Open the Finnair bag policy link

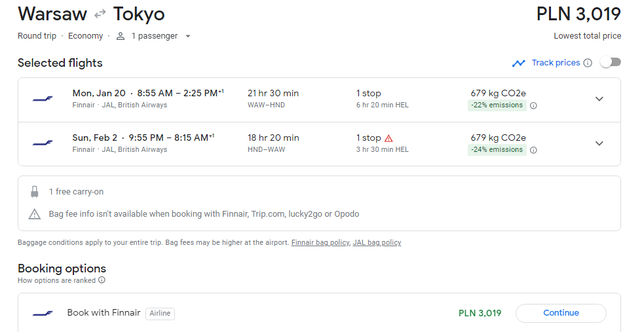coord(320,242)
